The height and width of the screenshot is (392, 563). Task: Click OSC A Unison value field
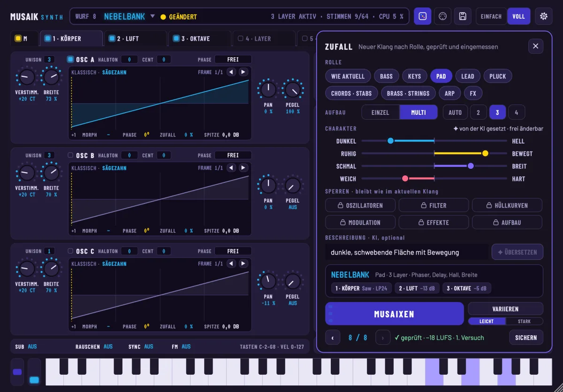point(50,60)
